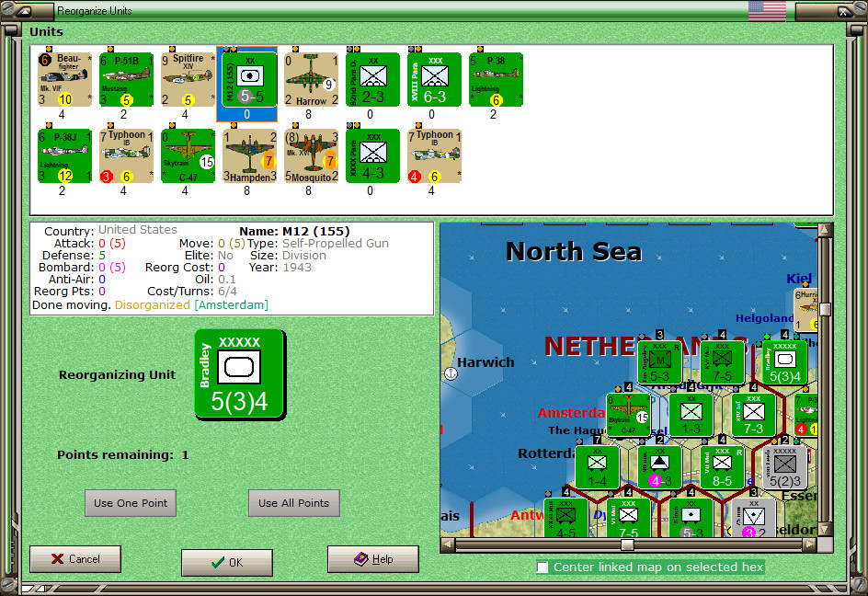Click map vertical scrollbar down arrow
Viewport: 868px width, 596px height.
825,530
